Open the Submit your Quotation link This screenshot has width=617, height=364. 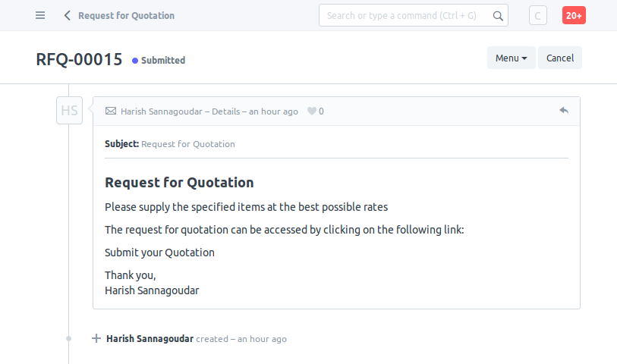159,253
